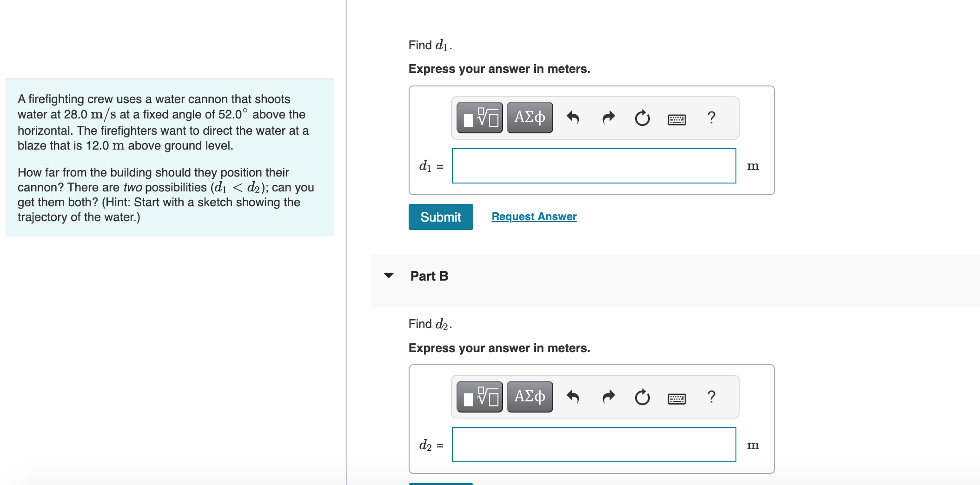Open math templates button in d2 toolbar
The image size is (980, 485).
pos(479,397)
